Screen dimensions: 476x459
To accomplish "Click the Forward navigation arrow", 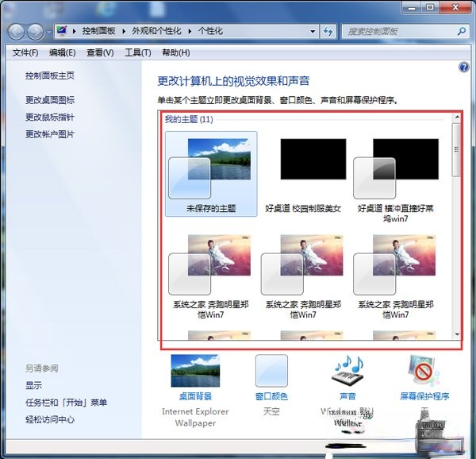I will point(35,32).
